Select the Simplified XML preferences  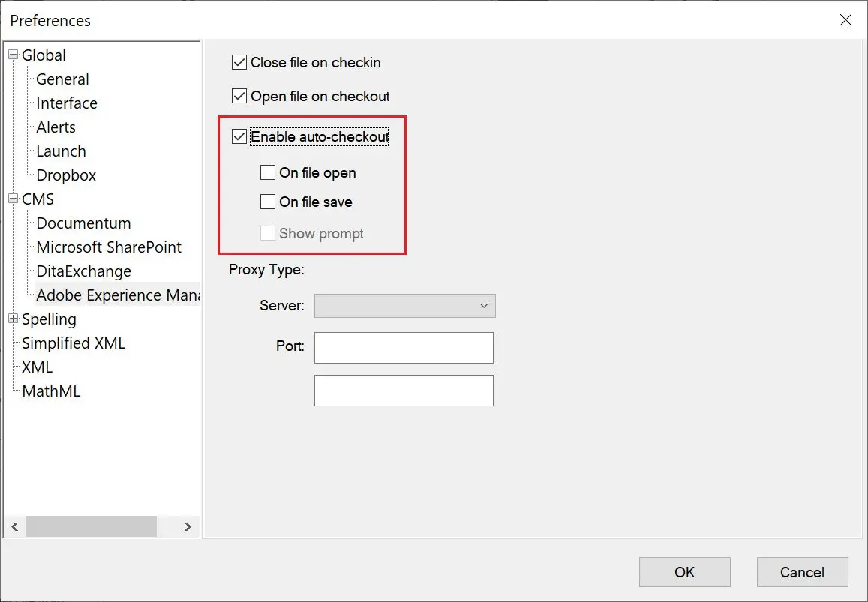[x=73, y=343]
